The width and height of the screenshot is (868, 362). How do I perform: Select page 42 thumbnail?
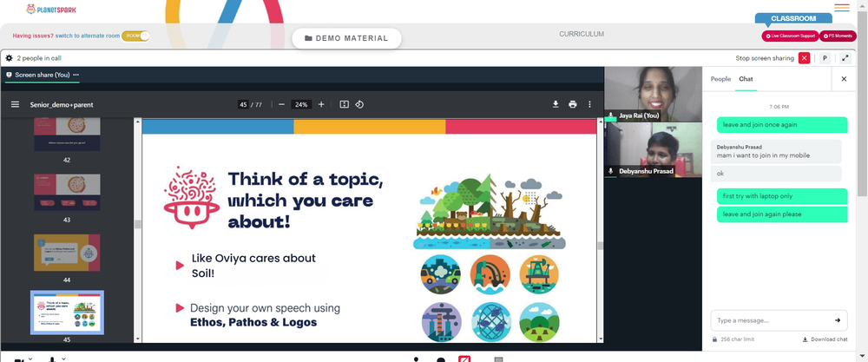point(67,135)
